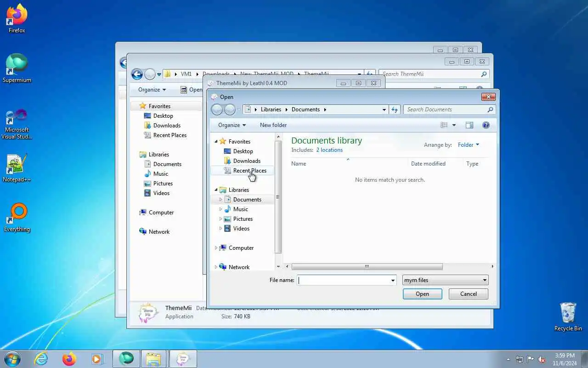588x368 pixels.
Task: Switch to Supermium in the taskbar
Action: [x=126, y=359]
